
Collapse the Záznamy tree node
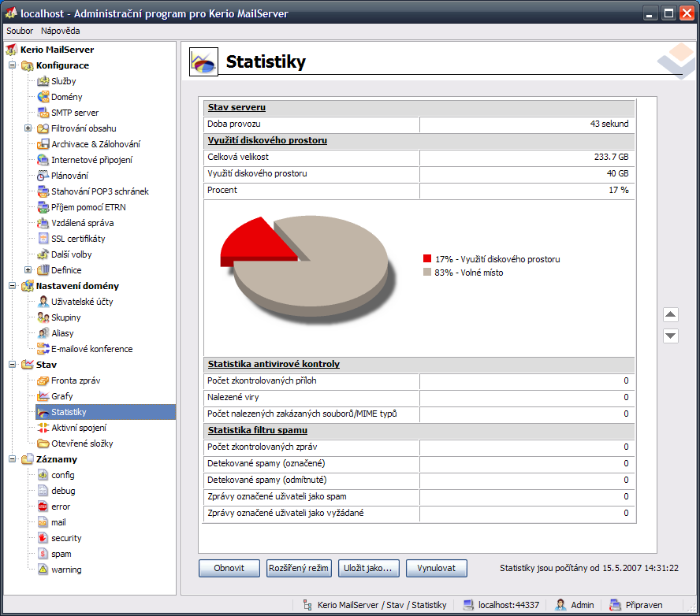tap(12, 459)
